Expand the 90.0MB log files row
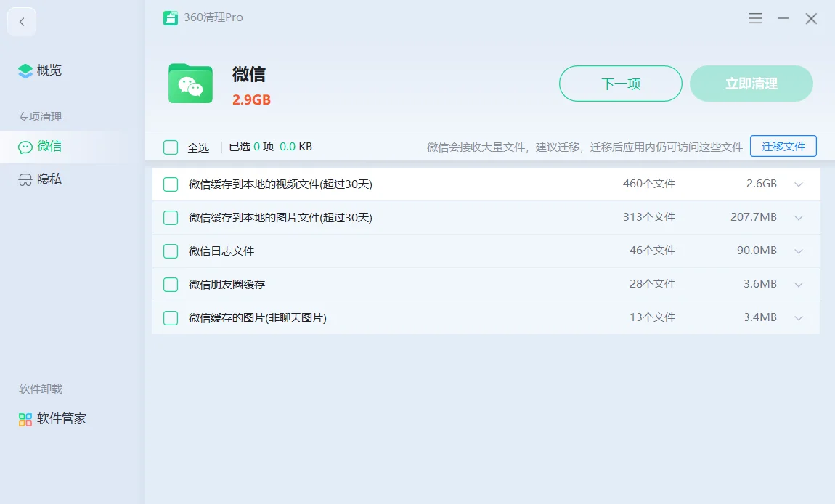835x504 pixels. click(799, 251)
